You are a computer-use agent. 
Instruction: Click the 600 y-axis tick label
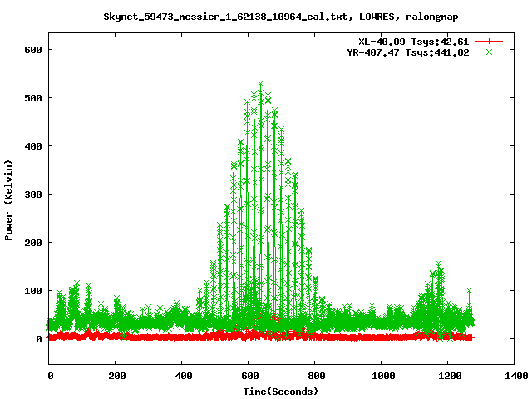[33, 50]
